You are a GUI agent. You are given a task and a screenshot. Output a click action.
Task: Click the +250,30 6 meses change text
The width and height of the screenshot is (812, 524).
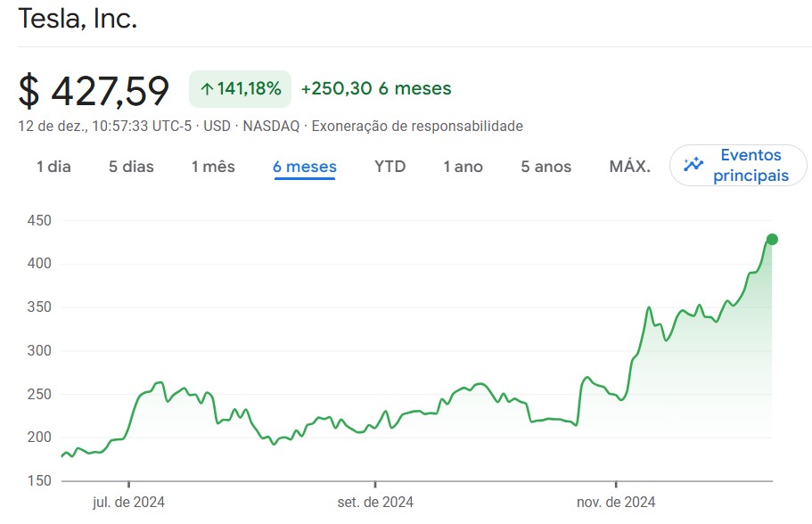pyautogui.click(x=376, y=88)
